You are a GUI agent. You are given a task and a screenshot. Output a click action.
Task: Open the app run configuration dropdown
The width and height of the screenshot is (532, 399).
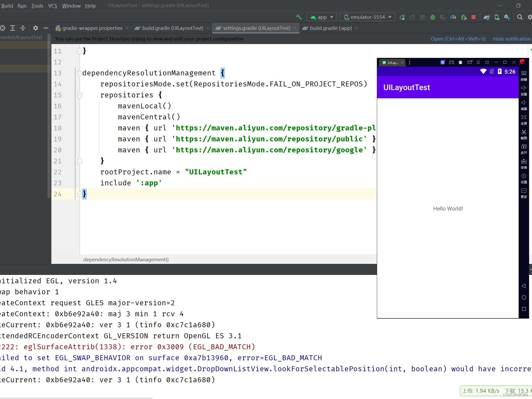tap(322, 17)
